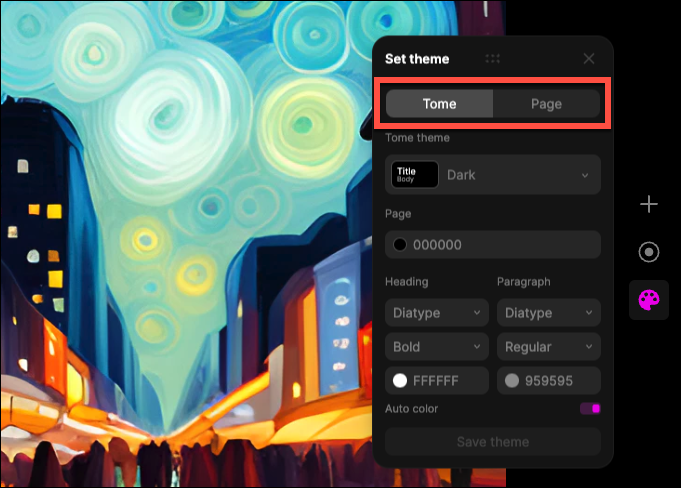
Task: Open the Paragraph font Diatype dropdown
Action: coord(549,313)
